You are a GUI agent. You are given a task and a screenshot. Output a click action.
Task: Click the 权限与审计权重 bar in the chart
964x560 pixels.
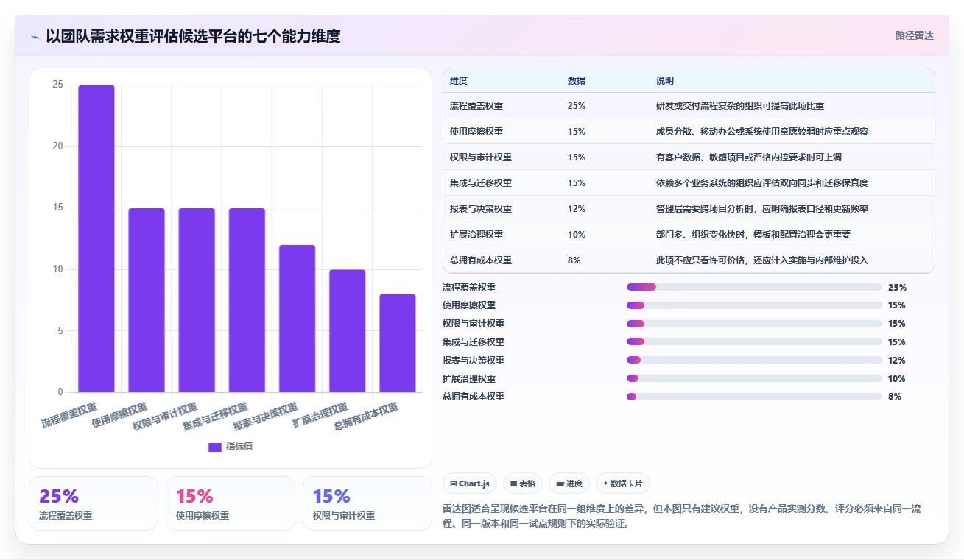click(x=197, y=300)
